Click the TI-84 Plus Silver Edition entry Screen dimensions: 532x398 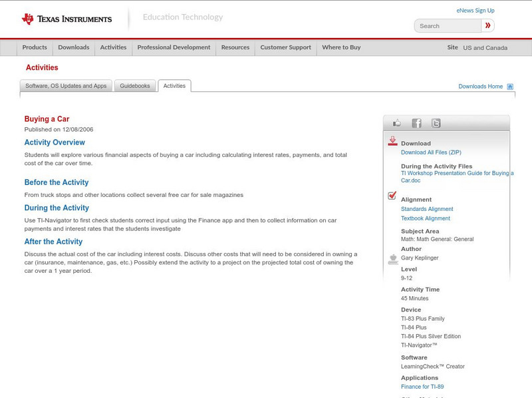pyautogui.click(x=431, y=336)
